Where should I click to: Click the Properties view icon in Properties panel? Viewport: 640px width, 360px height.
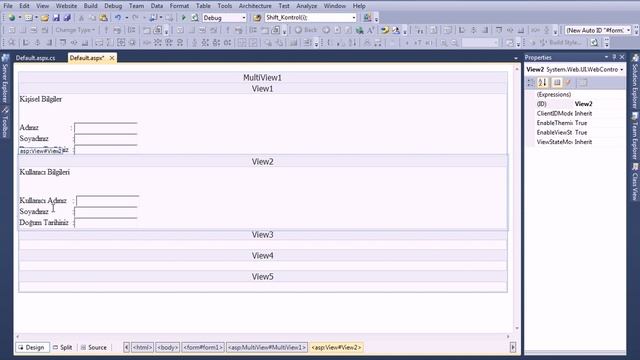coord(557,83)
